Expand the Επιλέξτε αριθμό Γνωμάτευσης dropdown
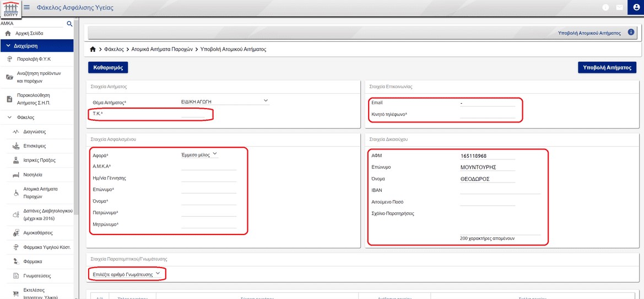The height and width of the screenshot is (299, 644). pyautogui.click(x=126, y=274)
